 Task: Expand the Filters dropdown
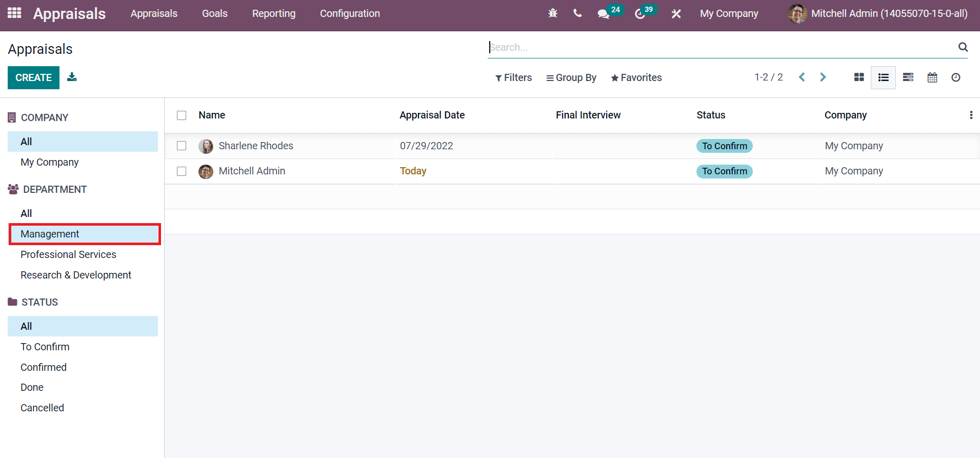(x=513, y=77)
